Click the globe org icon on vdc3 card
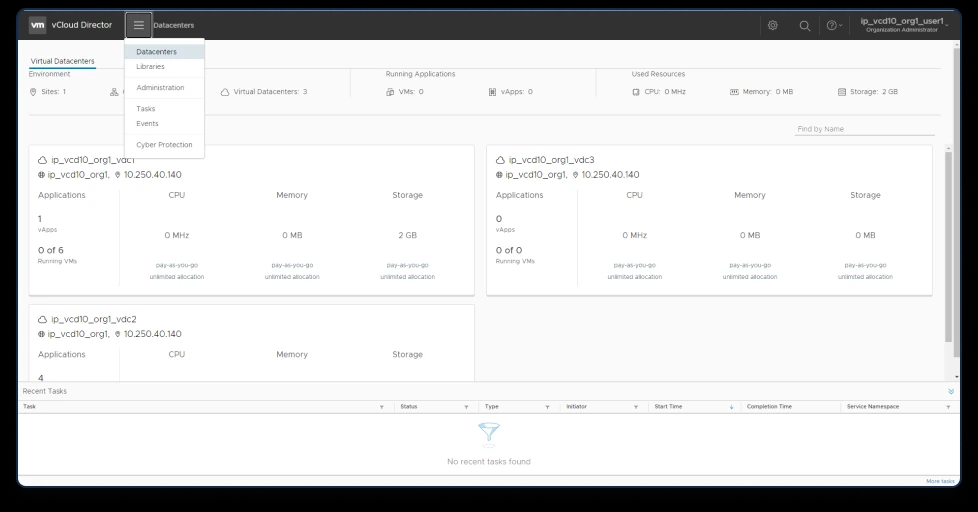The height and width of the screenshot is (512, 978). 499,175
